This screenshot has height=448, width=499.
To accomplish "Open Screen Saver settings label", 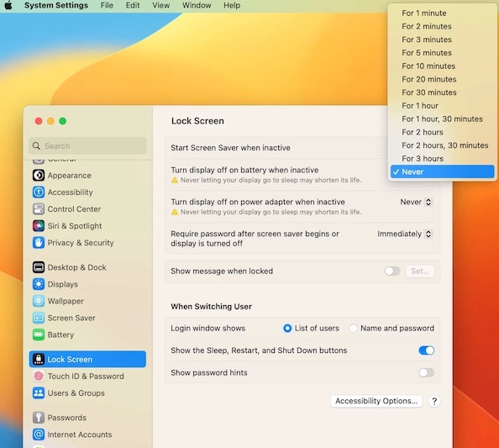I will click(71, 318).
